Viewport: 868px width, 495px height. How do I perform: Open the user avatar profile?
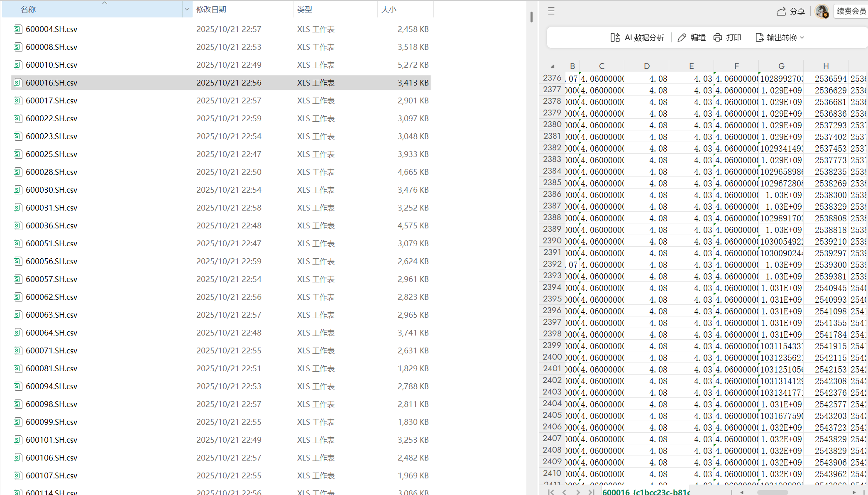click(822, 11)
